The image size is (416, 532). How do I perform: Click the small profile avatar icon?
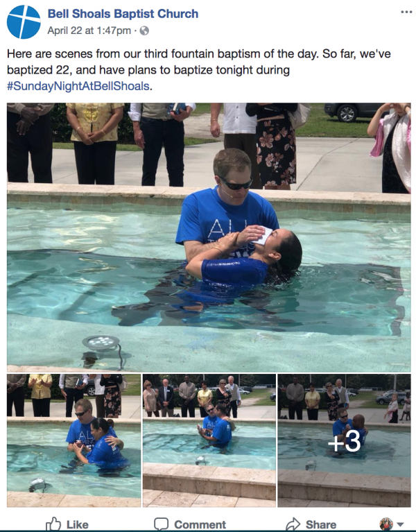(x=386, y=524)
